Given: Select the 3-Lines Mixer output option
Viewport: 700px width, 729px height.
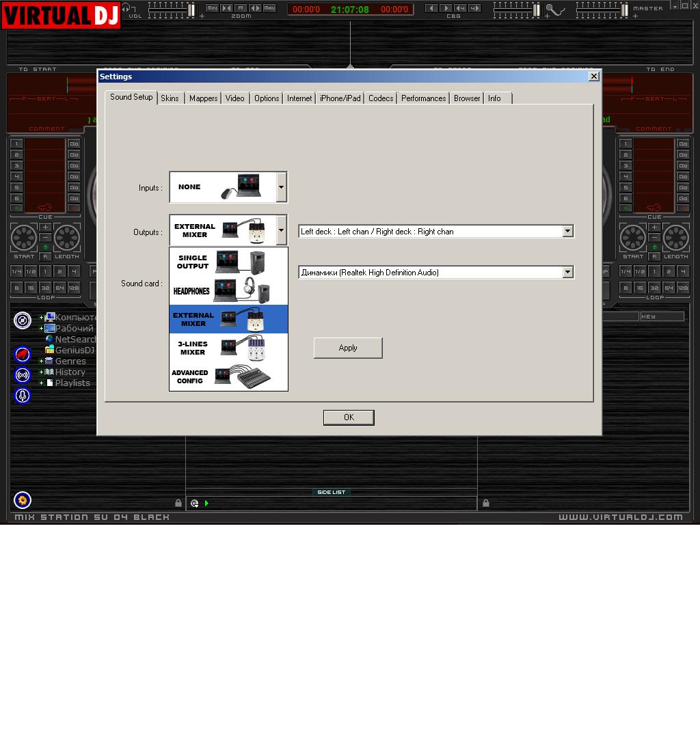Looking at the screenshot, I should click(x=228, y=348).
